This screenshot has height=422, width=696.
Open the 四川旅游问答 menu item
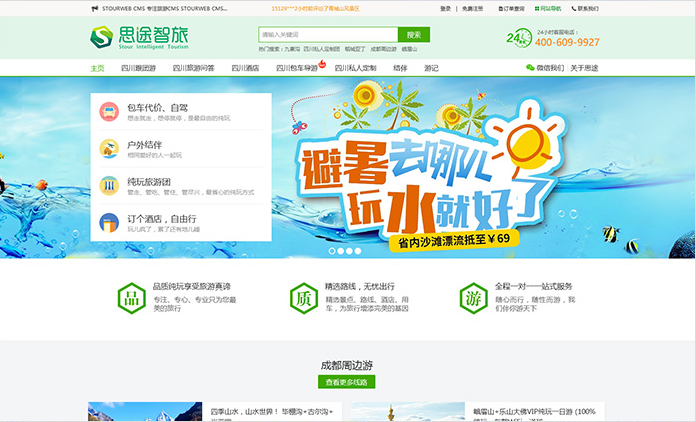click(x=194, y=68)
